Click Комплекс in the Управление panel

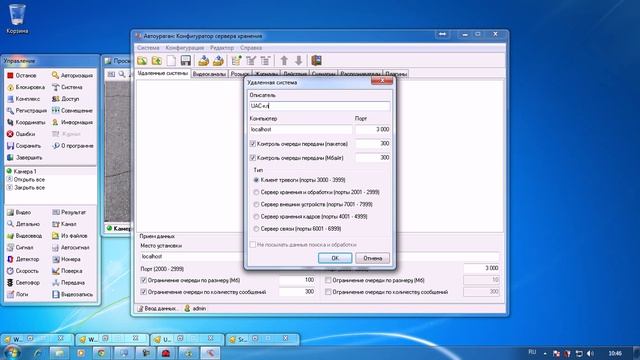click(24, 99)
